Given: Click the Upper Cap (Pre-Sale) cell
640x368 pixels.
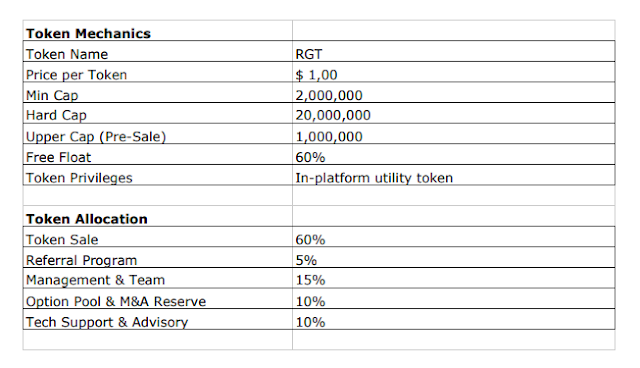Looking at the screenshot, I should (158, 133).
